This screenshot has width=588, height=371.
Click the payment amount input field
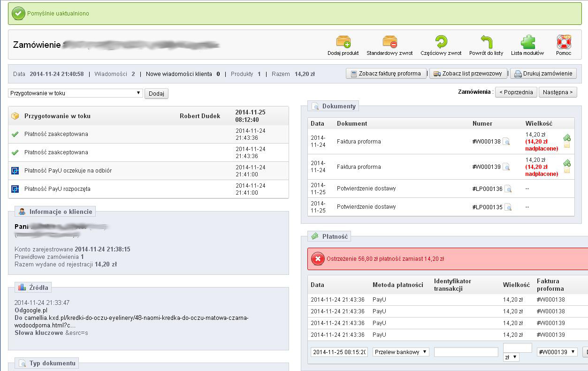click(517, 348)
